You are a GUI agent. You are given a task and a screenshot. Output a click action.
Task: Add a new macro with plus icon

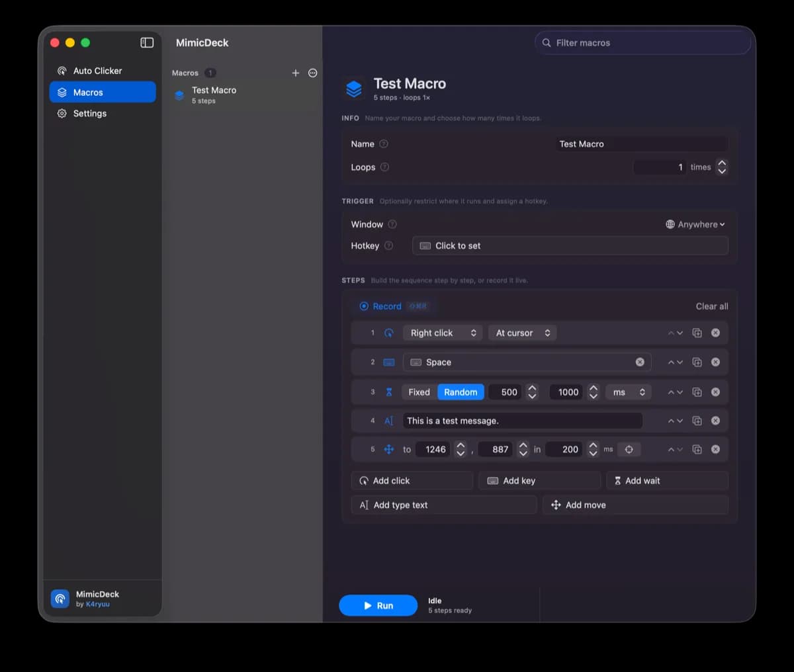point(296,73)
